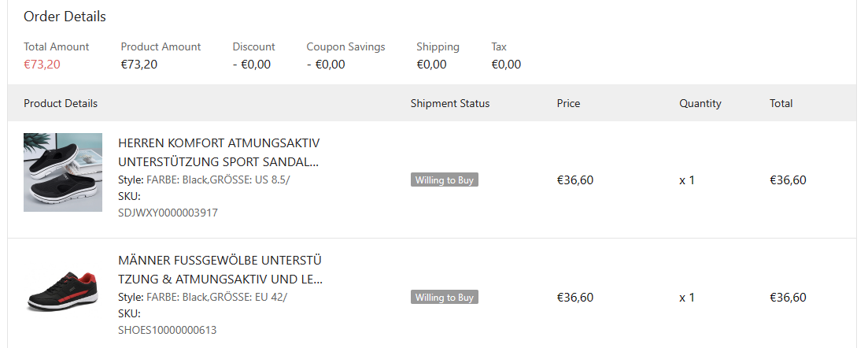
Task: Click the Order Details heading
Action: (65, 17)
